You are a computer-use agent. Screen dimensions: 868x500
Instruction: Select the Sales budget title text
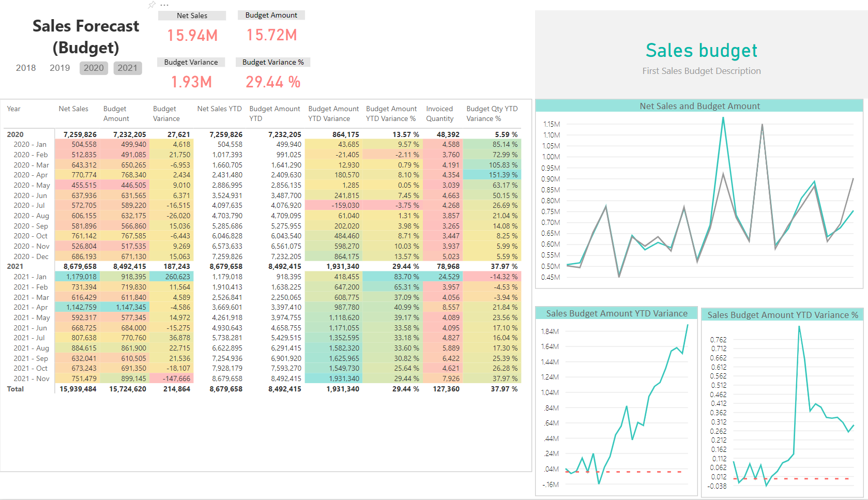point(701,51)
